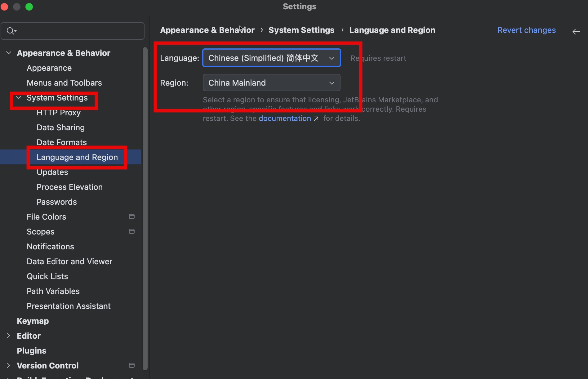Collapse the Appearance & Behavior section

(x=9, y=53)
